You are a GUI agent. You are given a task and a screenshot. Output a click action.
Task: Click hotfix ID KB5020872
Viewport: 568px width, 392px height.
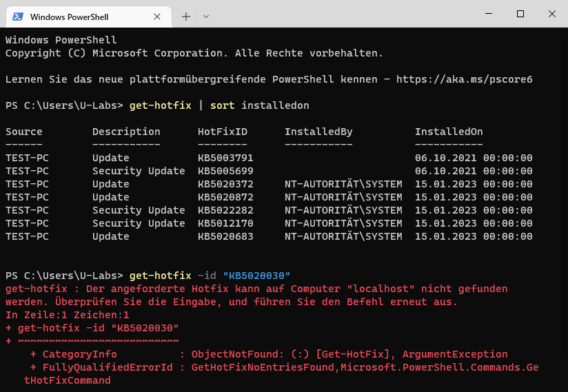225,197
